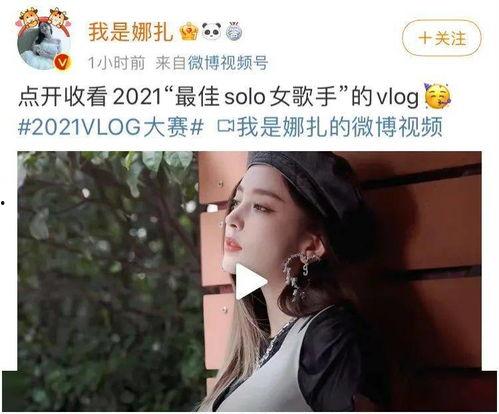
Task: Click the golden crown membership badge
Action: tap(189, 32)
